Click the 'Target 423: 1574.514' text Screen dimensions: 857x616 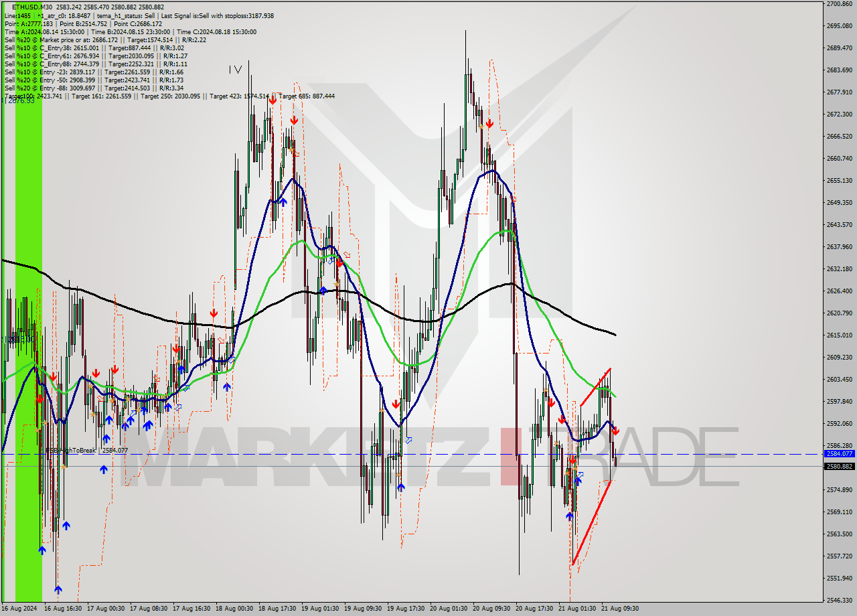[239, 96]
